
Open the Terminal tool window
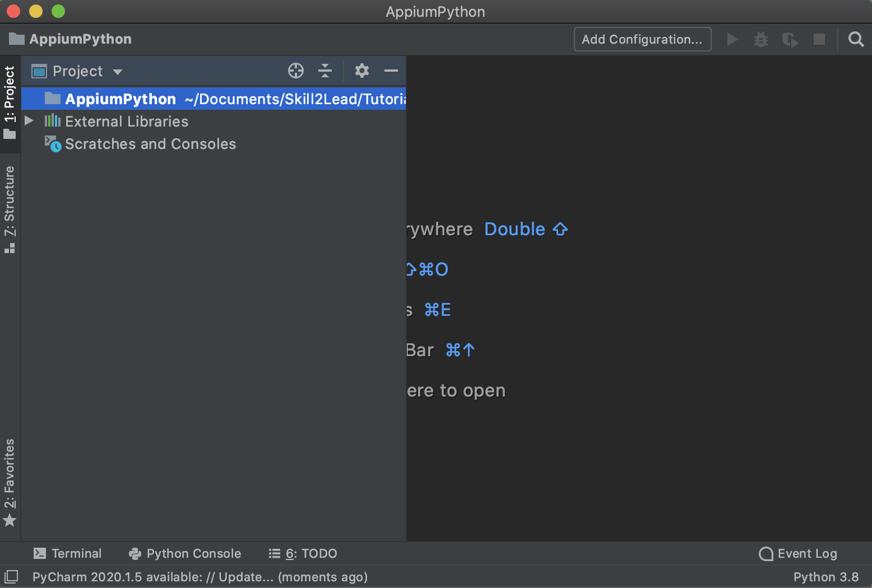pos(68,553)
